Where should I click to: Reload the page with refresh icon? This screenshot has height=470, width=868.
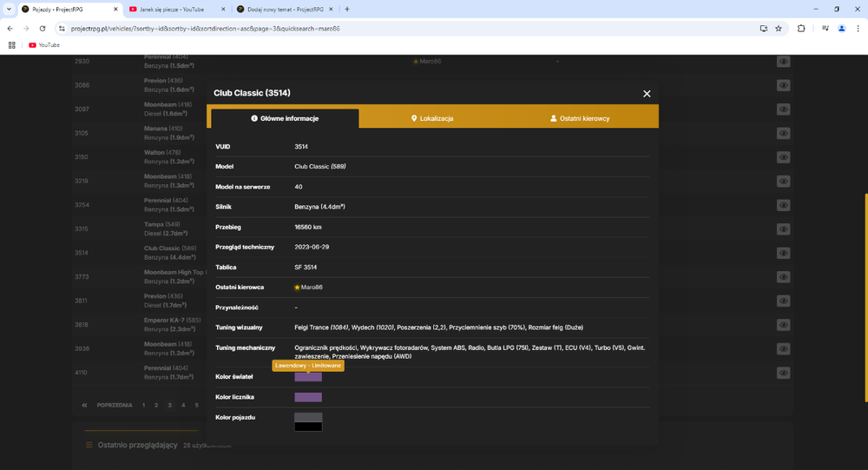(42, 29)
